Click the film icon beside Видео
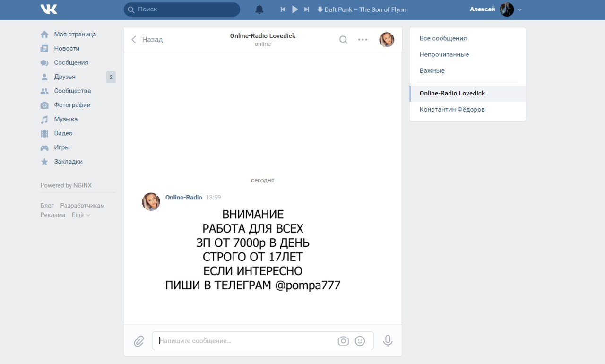The height and width of the screenshot is (364, 605). pyautogui.click(x=44, y=133)
